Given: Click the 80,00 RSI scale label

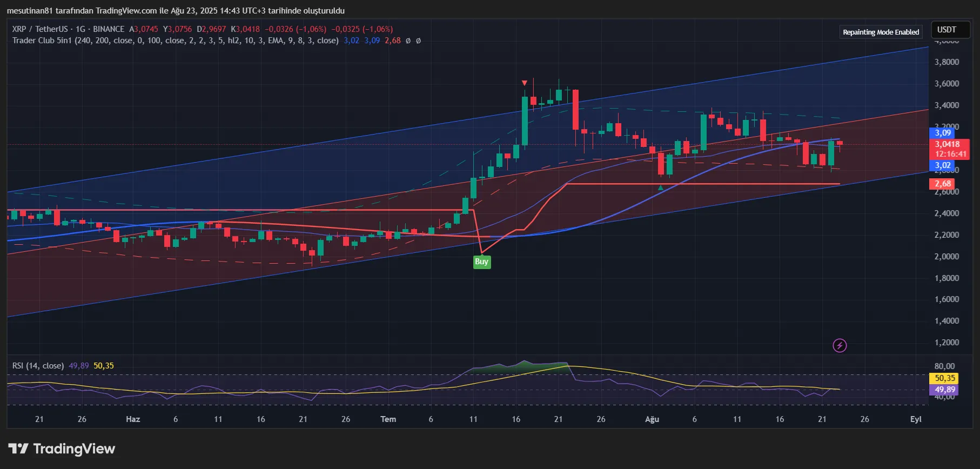Looking at the screenshot, I should [x=945, y=366].
